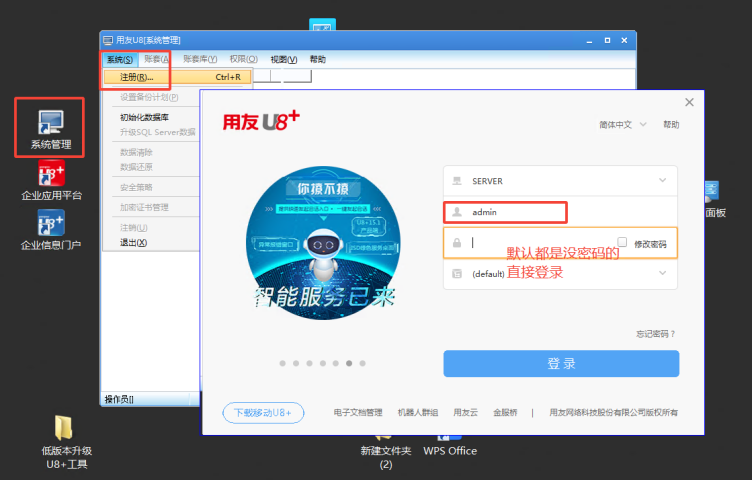
Task: Maximize the 用友U8 system management window
Action: (607, 40)
